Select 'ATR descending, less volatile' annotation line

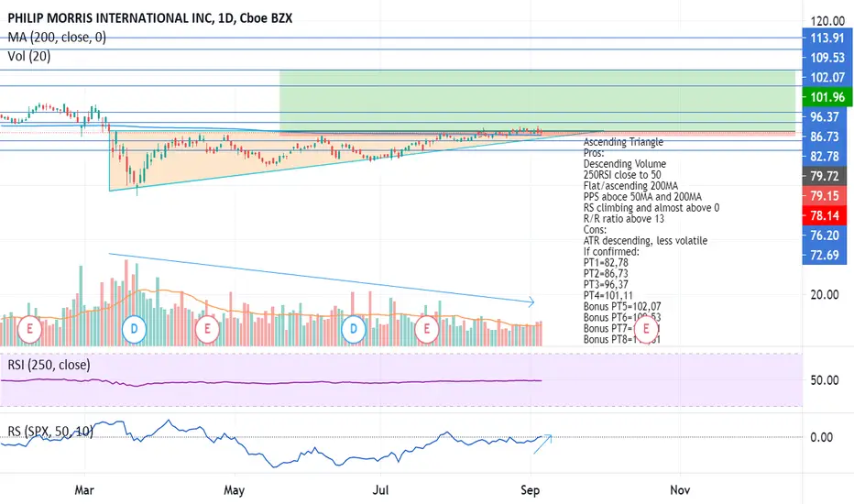point(645,240)
